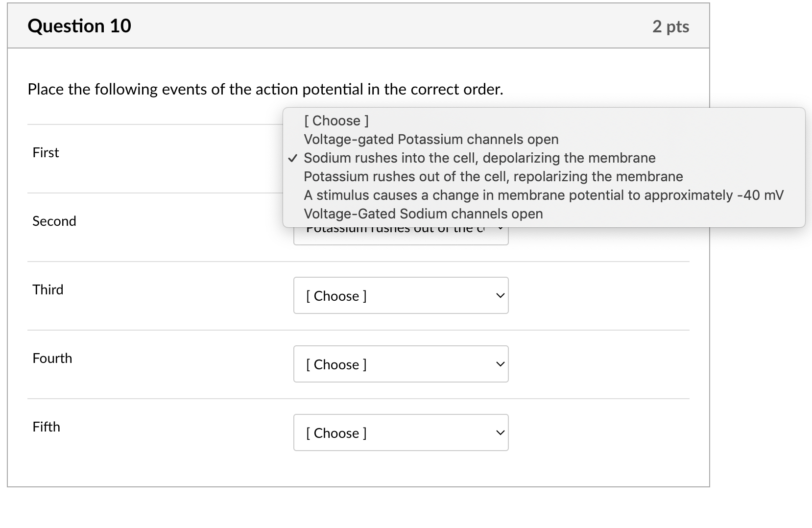Select 'A stimulus causes a change' option
This screenshot has width=812, height=528.
click(x=544, y=195)
